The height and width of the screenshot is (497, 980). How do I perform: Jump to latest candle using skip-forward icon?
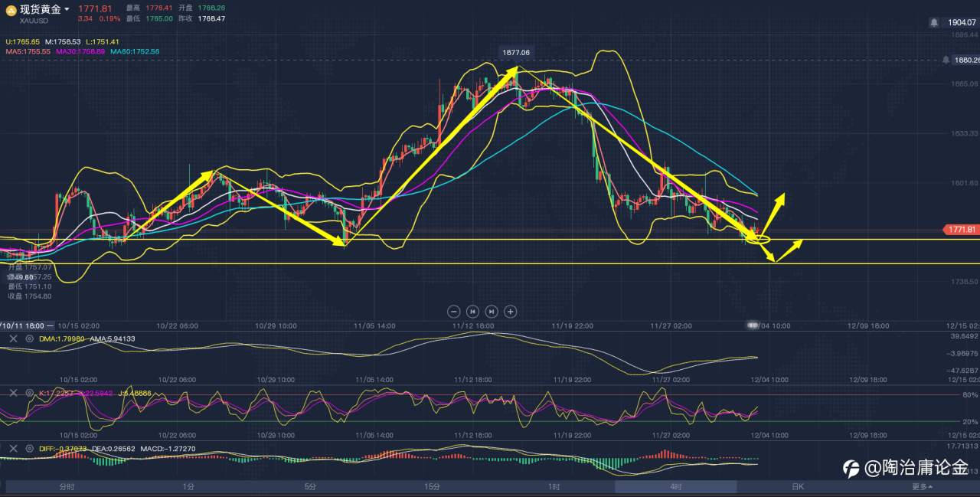(x=492, y=311)
